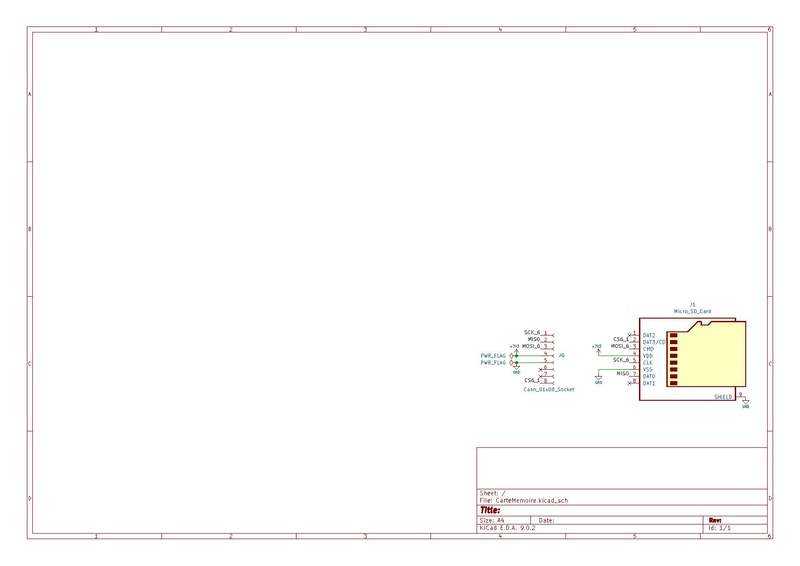Select the Title: field in the title block
The image size is (800, 566).
click(490, 510)
